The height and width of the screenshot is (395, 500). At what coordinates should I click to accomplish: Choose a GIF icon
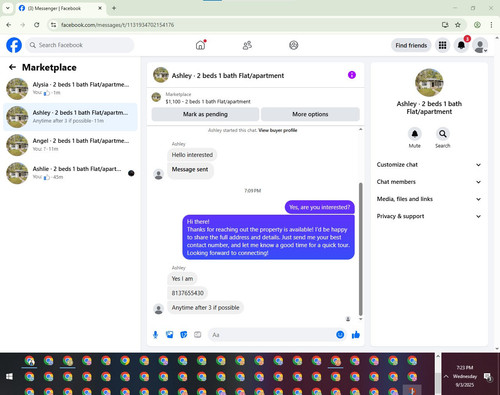[198, 335]
